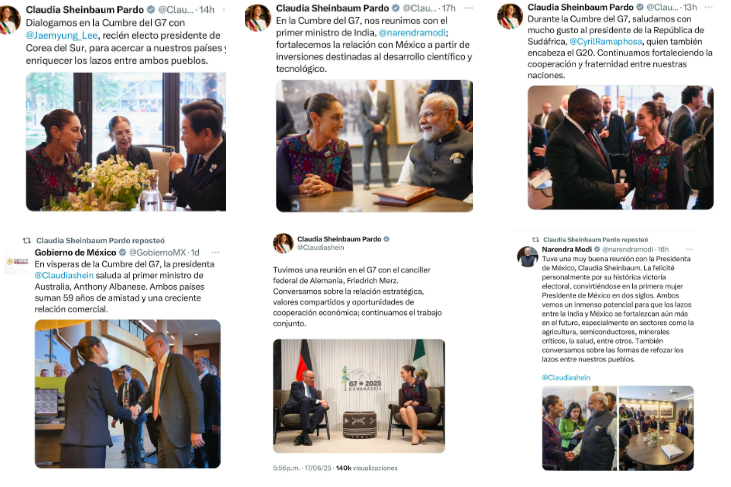The height and width of the screenshot is (487, 731).
Task: Click Narendra Modi's profile avatar
Action: tap(528, 257)
